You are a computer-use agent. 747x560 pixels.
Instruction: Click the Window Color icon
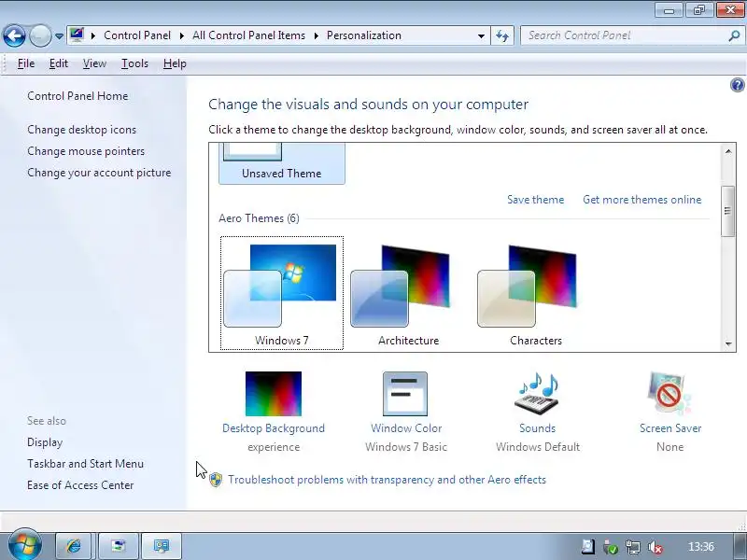405,394
